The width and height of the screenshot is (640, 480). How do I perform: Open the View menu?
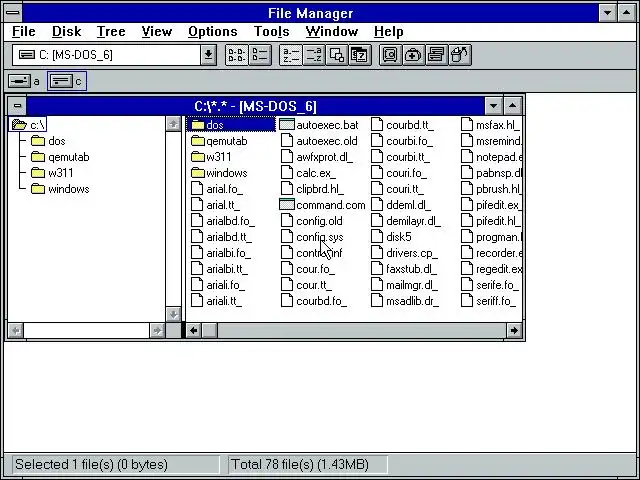point(157,31)
